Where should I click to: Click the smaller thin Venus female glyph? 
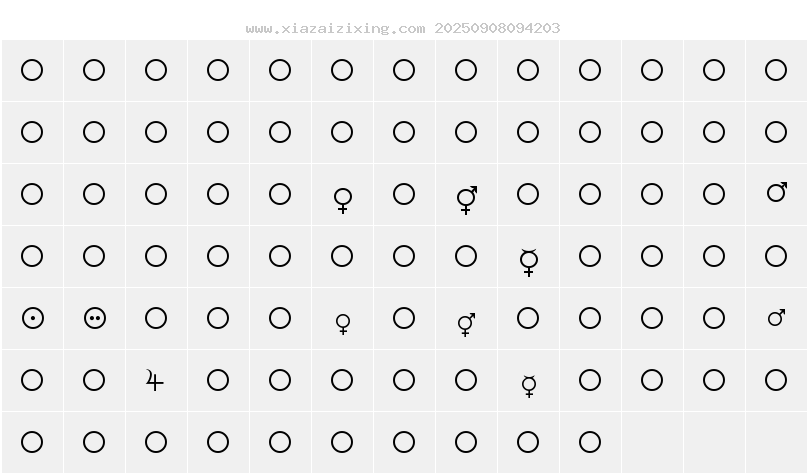tap(343, 324)
